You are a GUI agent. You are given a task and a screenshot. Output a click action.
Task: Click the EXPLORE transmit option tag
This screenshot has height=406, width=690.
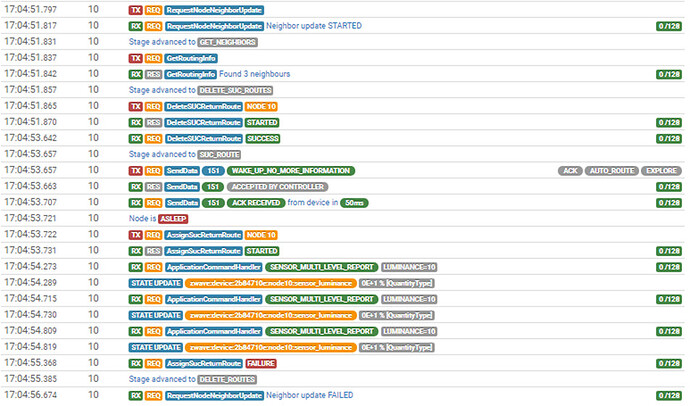(661, 171)
